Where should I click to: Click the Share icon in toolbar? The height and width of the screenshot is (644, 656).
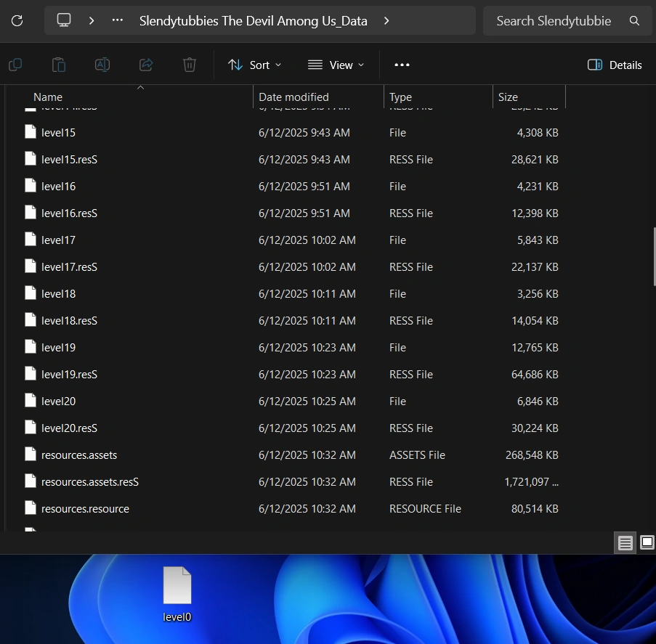pos(146,65)
